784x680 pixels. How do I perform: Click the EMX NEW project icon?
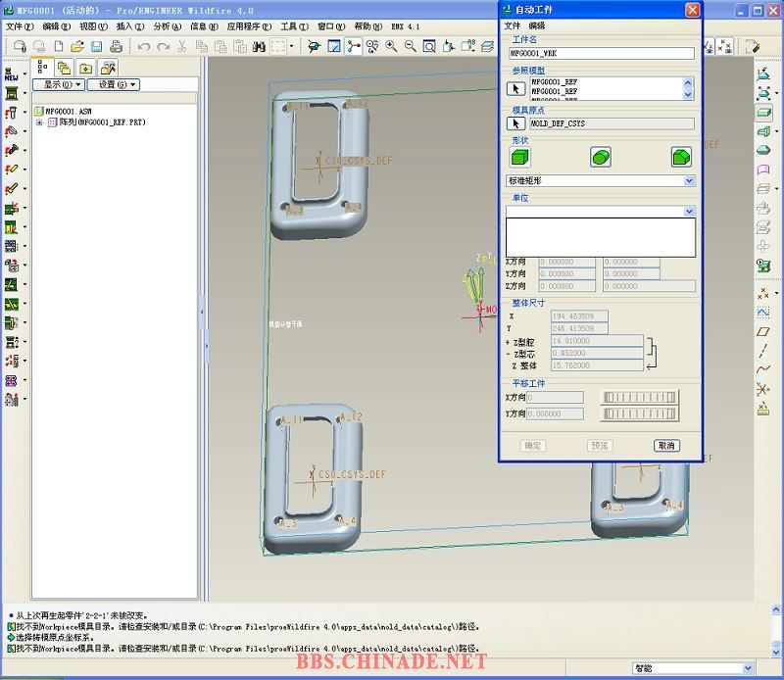tap(11, 74)
